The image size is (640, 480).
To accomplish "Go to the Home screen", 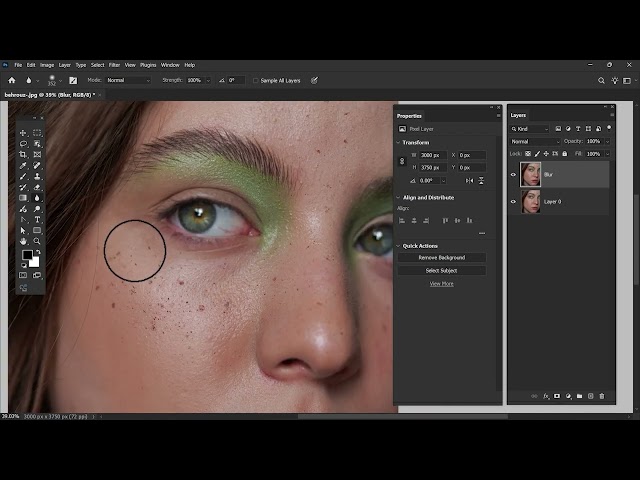I will (x=12, y=80).
